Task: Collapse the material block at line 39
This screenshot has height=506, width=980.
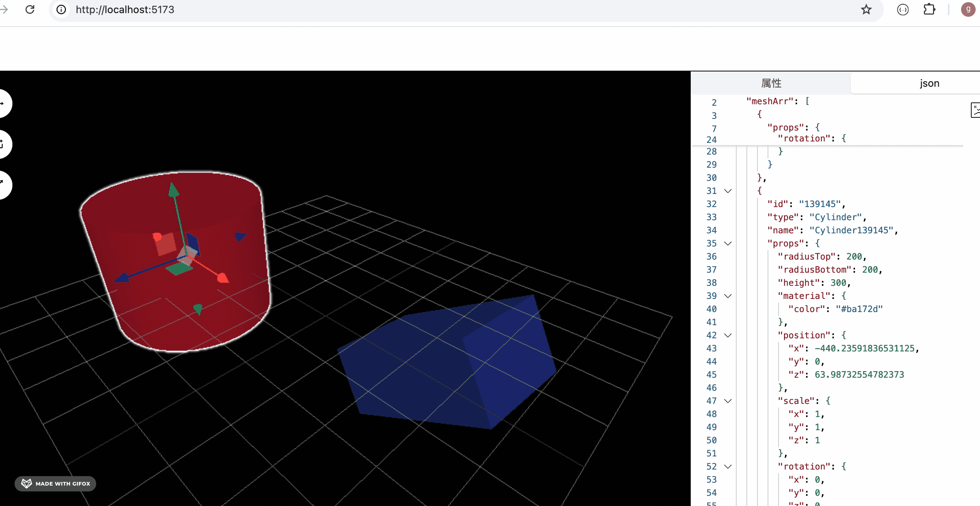Action: pos(728,296)
